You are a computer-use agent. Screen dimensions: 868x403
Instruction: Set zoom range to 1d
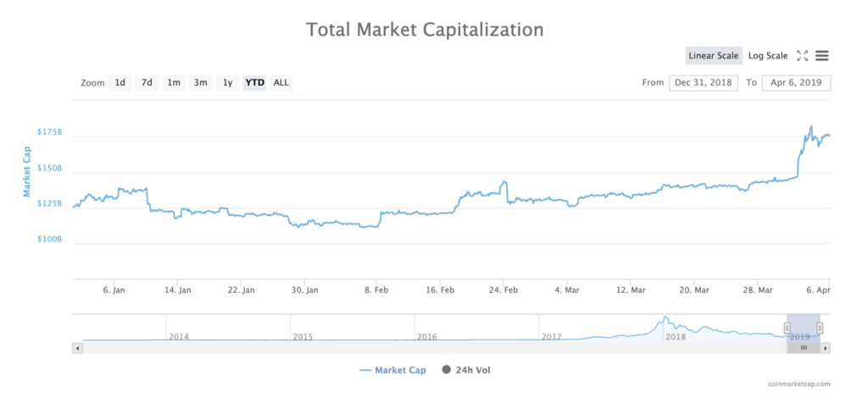(x=120, y=83)
